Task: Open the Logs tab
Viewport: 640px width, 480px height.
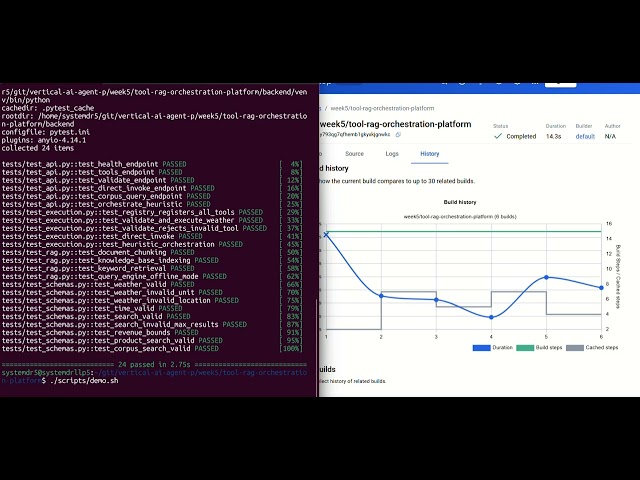Action: (392, 154)
